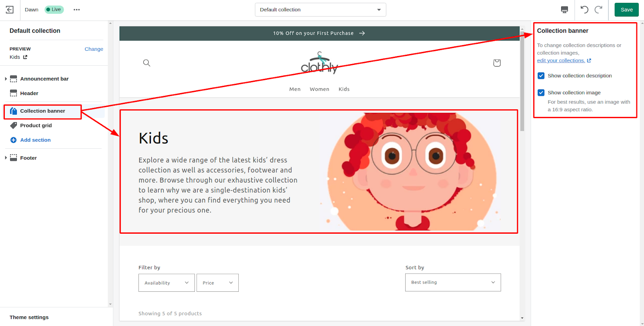Expand the Footer section

click(6, 158)
